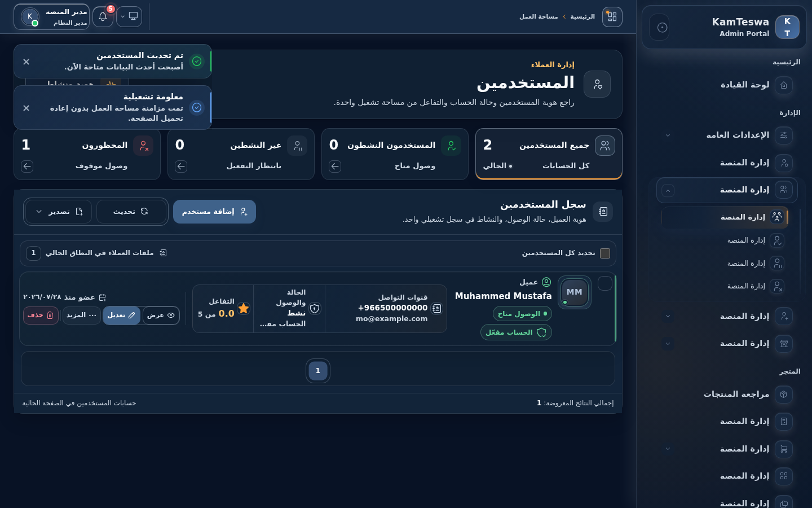Expand the sidebar item with the user-plus icon

668,317
